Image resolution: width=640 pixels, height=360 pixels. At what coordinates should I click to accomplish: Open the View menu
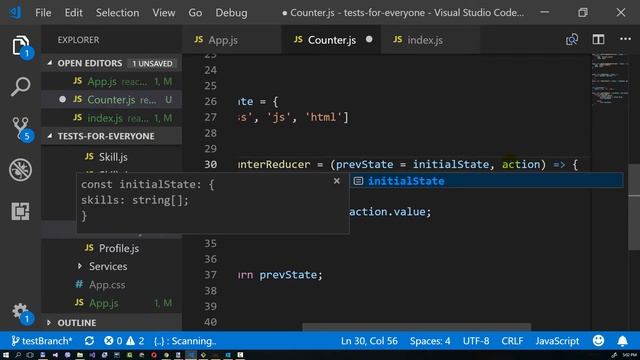point(164,13)
